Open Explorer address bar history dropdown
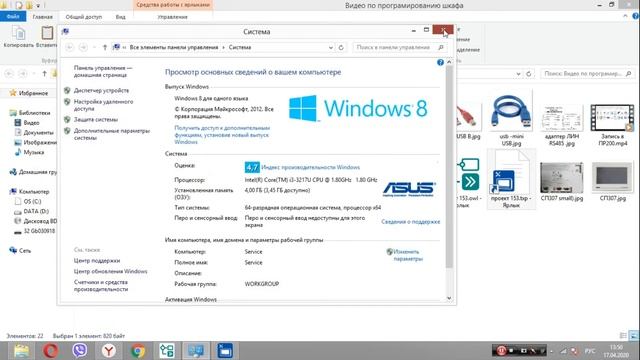 (518, 74)
